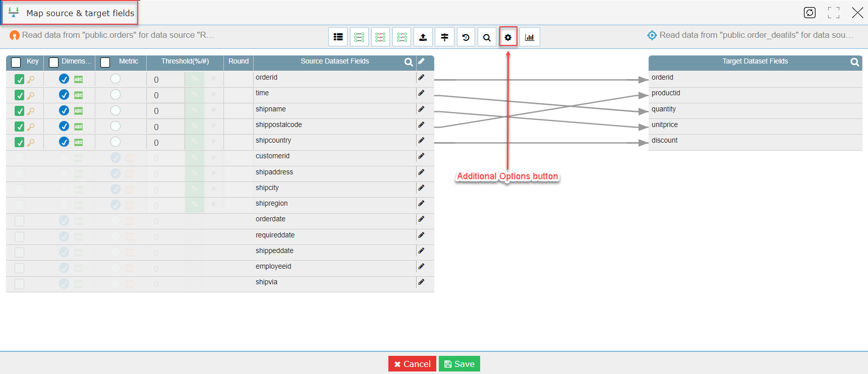Edit the employeeid field pencil icon
The width and height of the screenshot is (868, 374).
(x=421, y=267)
